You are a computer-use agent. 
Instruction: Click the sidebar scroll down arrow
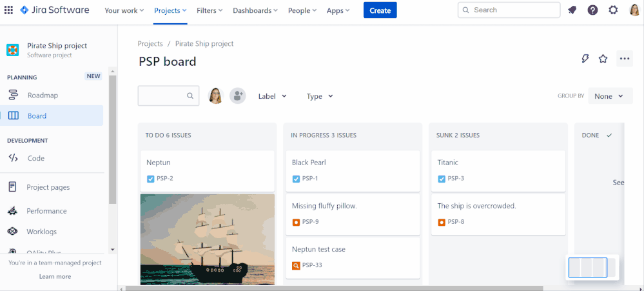pyautogui.click(x=113, y=250)
